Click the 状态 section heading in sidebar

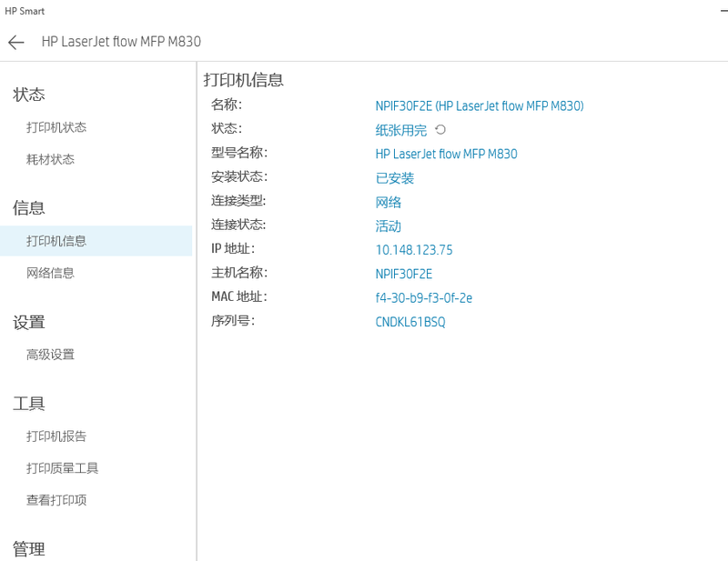(x=29, y=95)
